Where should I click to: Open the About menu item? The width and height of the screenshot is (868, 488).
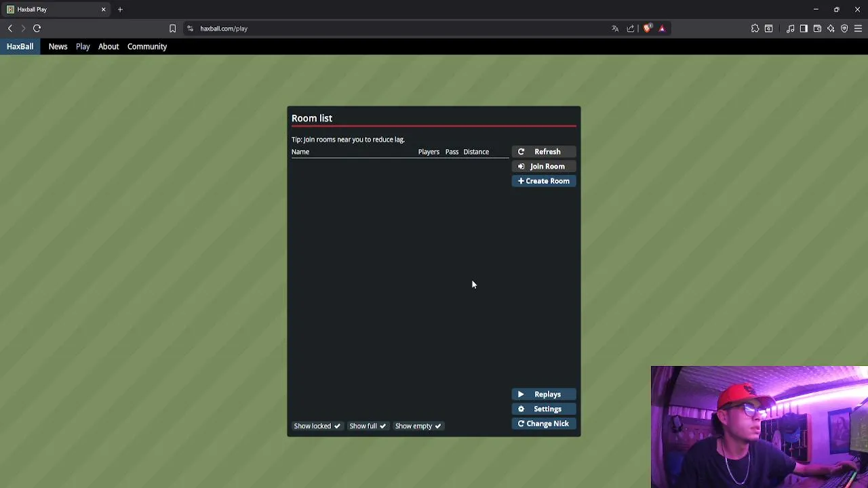pos(108,47)
